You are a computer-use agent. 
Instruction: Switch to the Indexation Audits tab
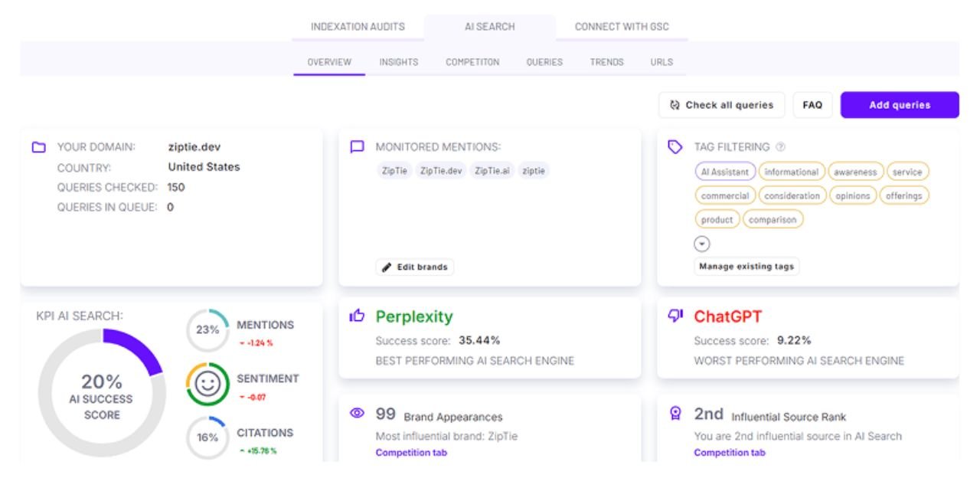[x=358, y=27]
